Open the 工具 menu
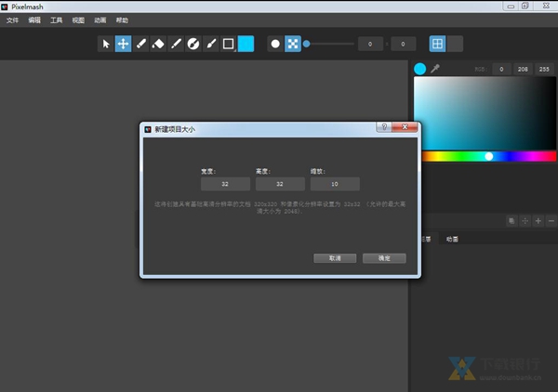 pyautogui.click(x=56, y=20)
